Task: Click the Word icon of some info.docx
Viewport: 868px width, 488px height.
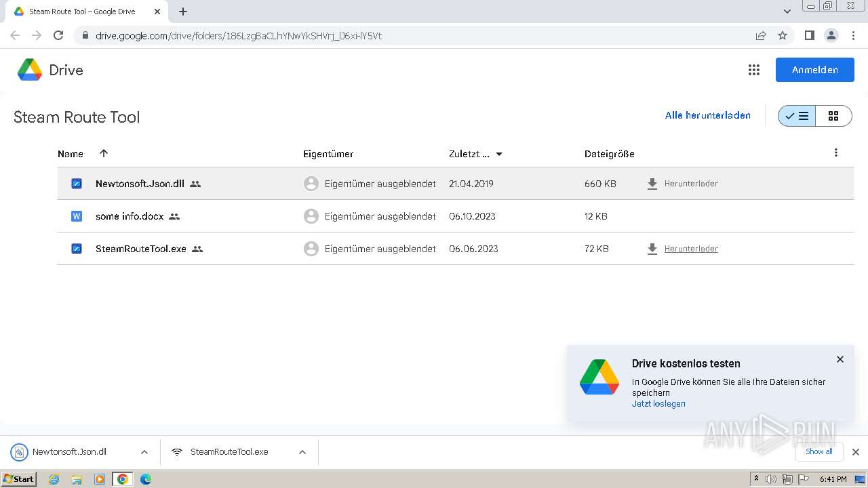Action: click(77, 216)
